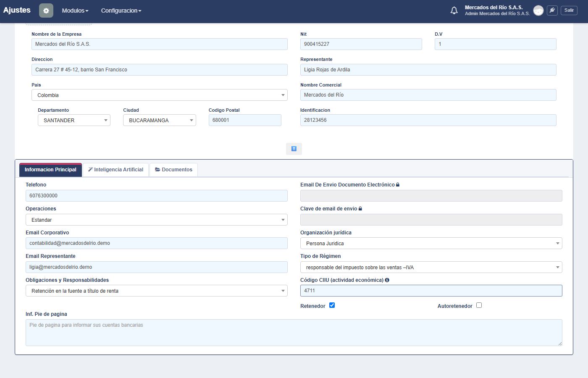Click the Nit input field

(361, 44)
